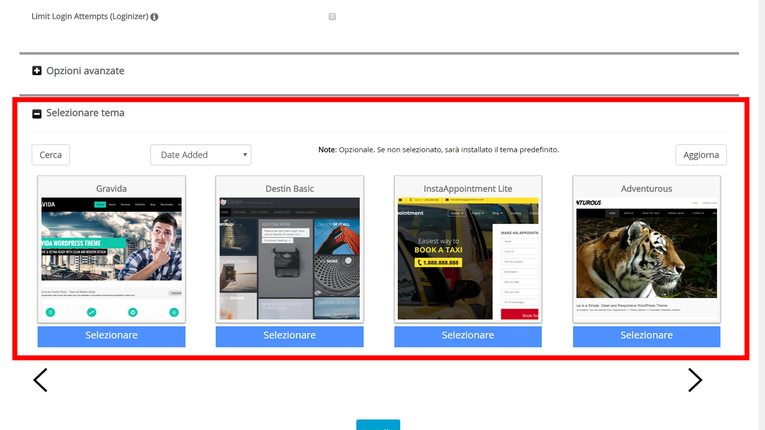Click the Gravida theme title

(111, 188)
